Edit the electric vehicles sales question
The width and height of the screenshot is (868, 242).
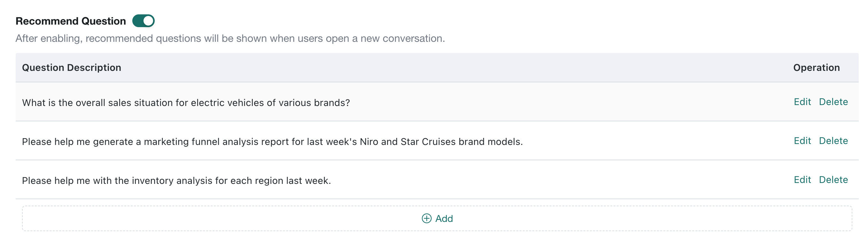click(802, 102)
